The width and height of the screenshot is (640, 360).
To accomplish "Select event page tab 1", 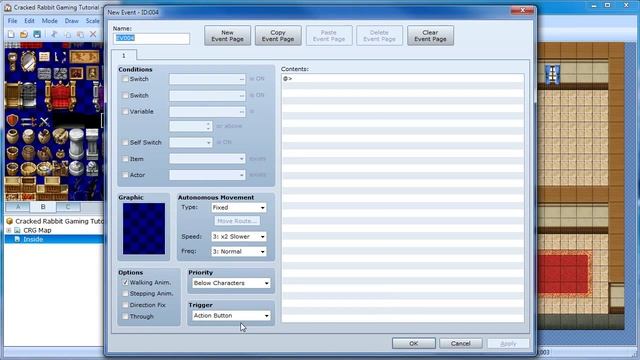I will [124, 55].
